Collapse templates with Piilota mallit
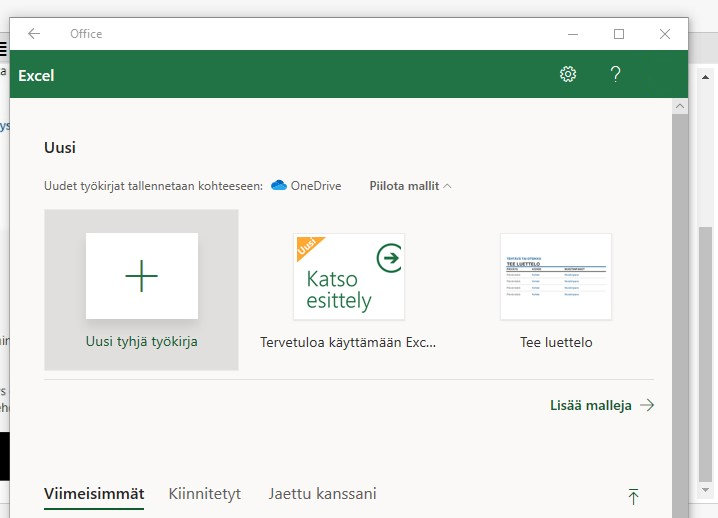The height and width of the screenshot is (518, 718). tap(410, 186)
